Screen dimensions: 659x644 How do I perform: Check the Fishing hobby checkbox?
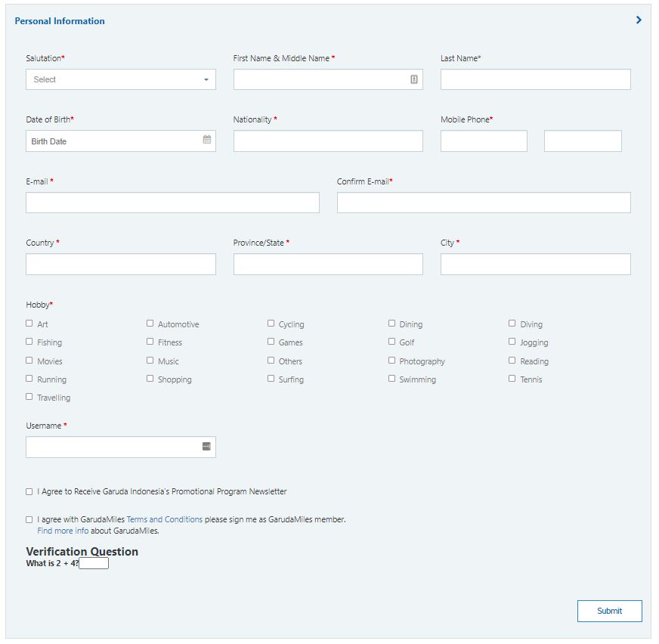click(29, 342)
